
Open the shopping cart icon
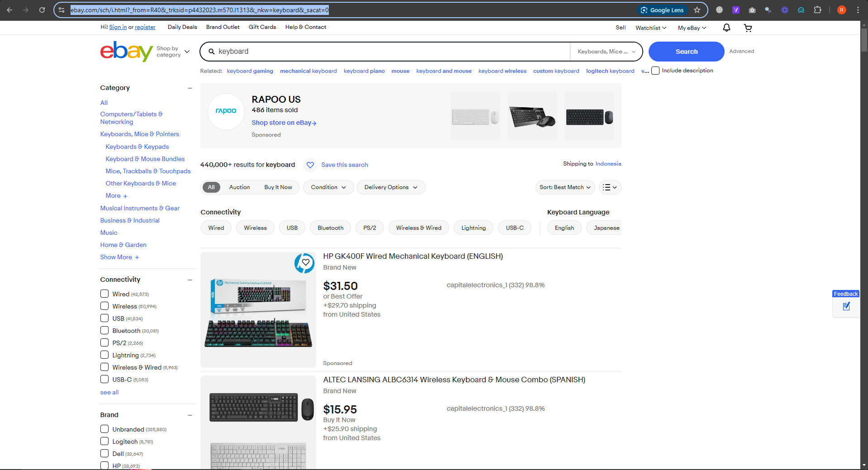[x=748, y=28]
